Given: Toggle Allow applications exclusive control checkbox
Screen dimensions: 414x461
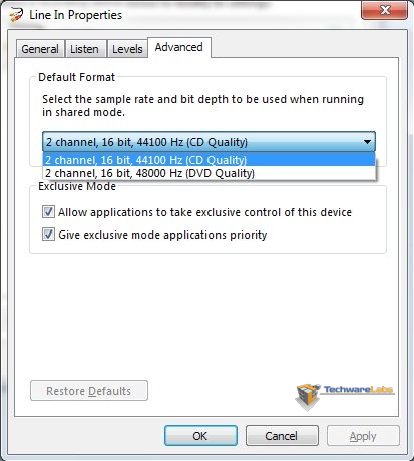Looking at the screenshot, I should coord(48,212).
